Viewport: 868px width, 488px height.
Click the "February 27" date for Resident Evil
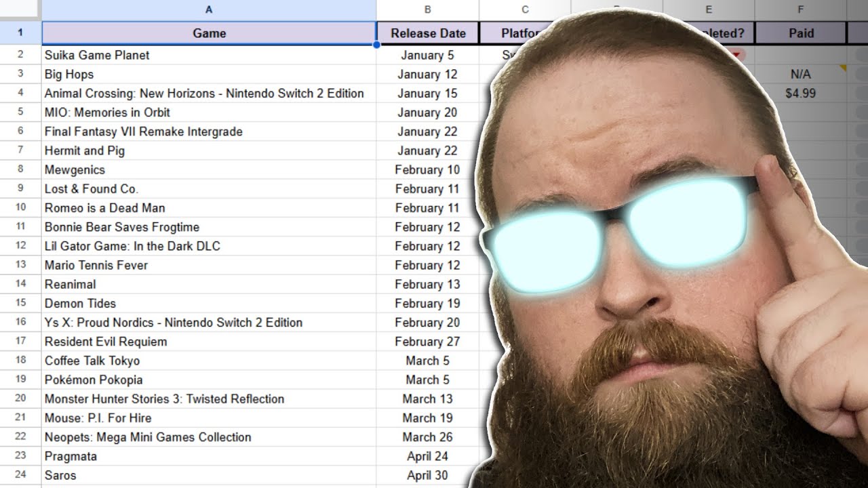pos(428,341)
